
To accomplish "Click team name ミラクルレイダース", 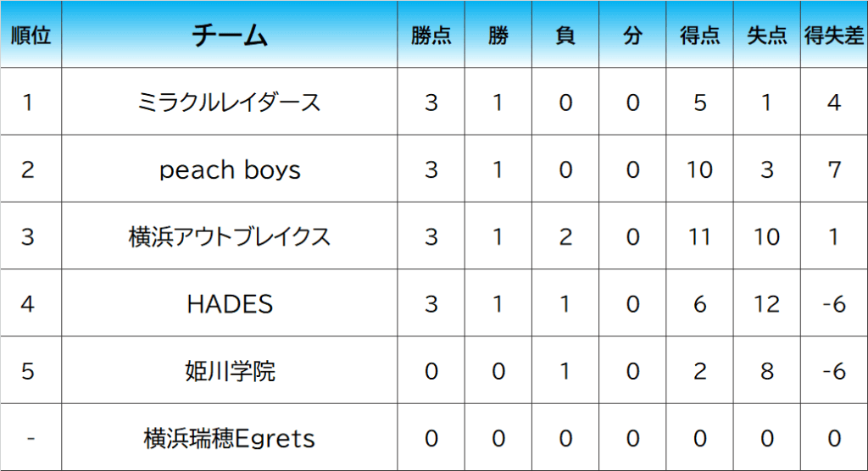I will [230, 103].
